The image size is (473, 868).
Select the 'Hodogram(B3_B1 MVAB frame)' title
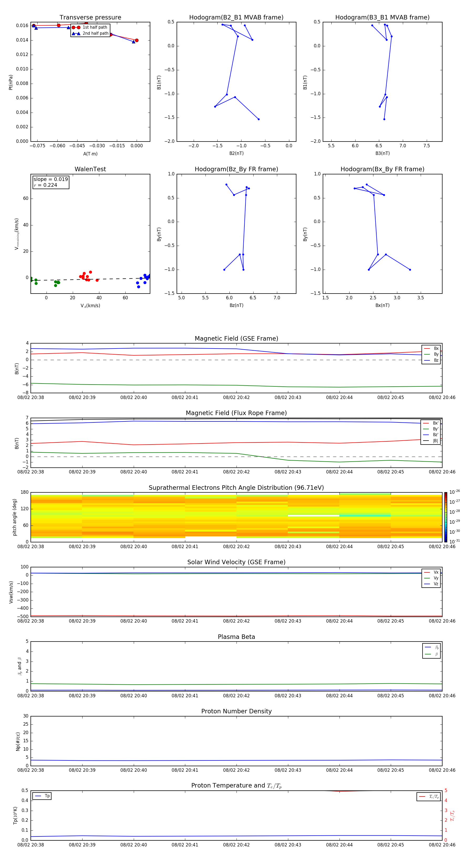(x=382, y=18)
